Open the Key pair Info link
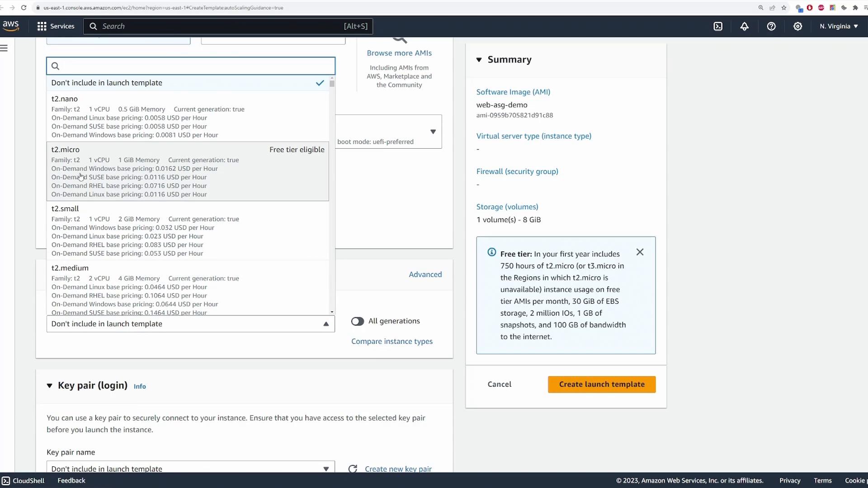The width and height of the screenshot is (868, 488). coord(140,386)
